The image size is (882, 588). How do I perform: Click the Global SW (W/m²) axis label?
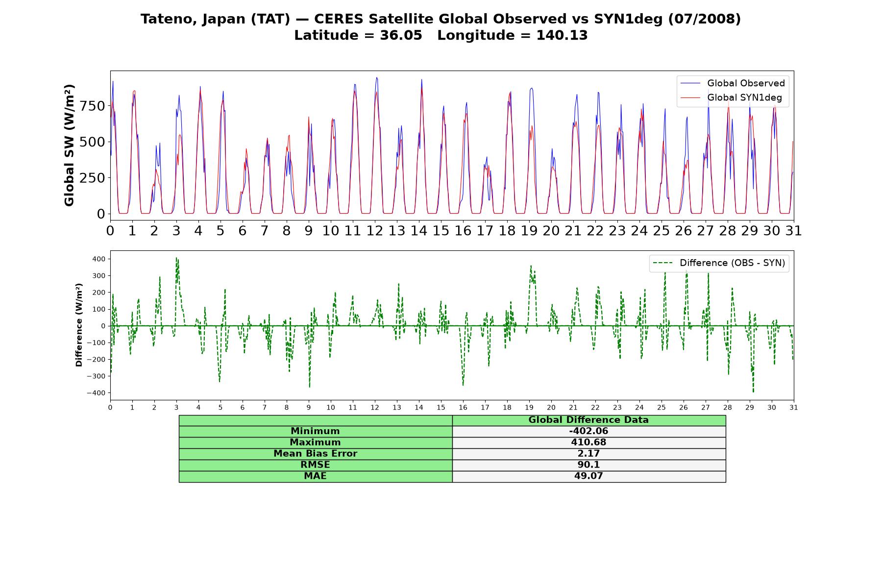click(70, 146)
